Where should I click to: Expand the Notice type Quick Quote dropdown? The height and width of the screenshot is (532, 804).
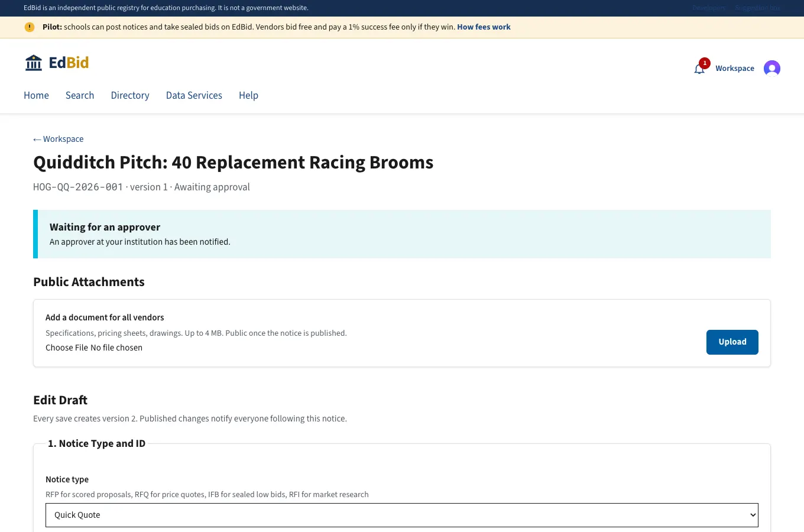click(402, 515)
